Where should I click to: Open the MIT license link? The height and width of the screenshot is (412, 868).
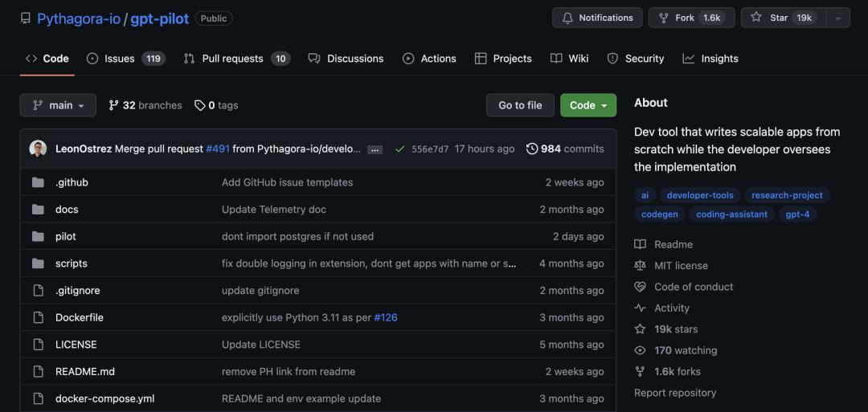click(681, 265)
